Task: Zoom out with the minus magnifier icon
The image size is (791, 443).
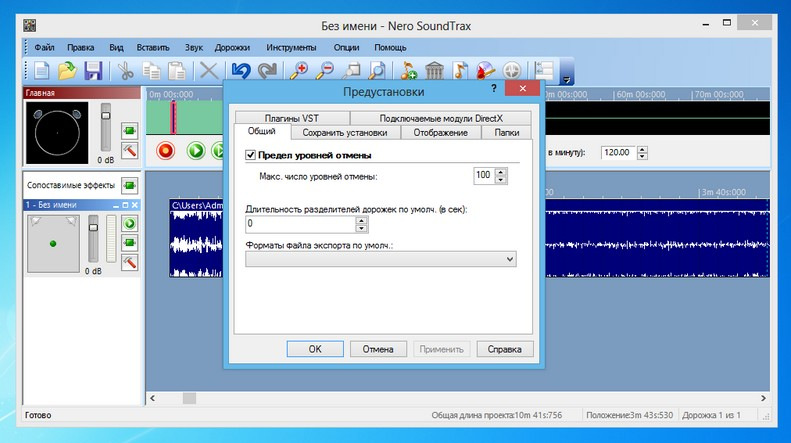Action: click(325, 71)
